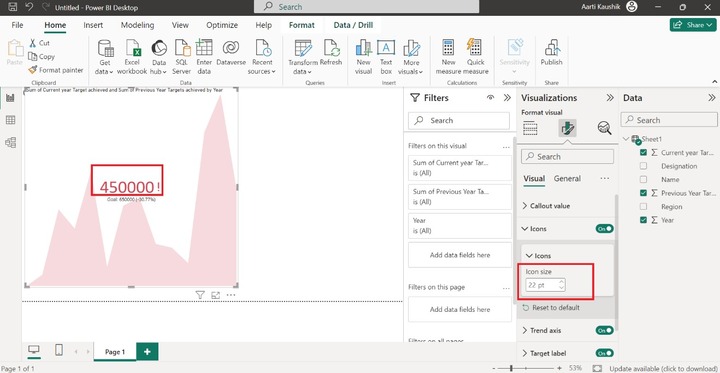Switch to Table view in left sidebar
Screen dimensions: 720x373
tap(10, 120)
